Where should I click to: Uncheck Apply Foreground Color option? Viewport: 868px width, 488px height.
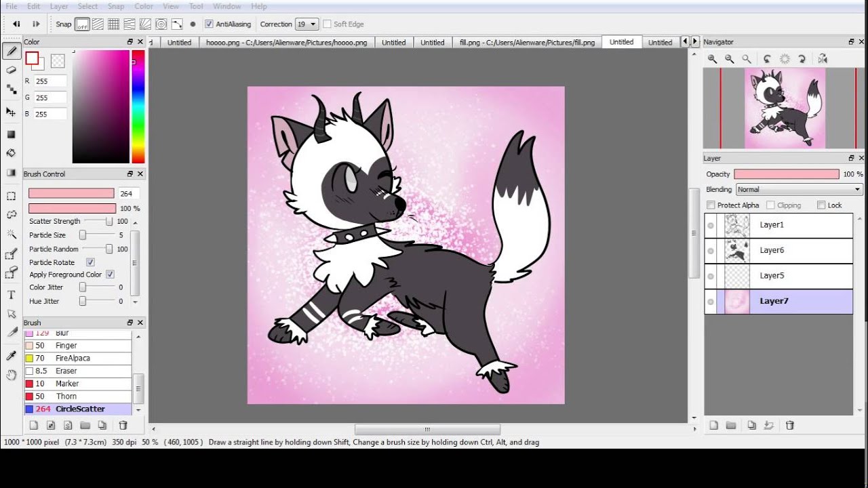click(110, 274)
